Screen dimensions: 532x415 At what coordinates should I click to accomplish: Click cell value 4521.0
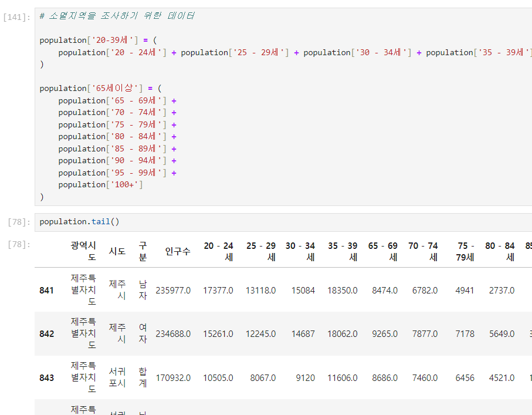(502, 377)
